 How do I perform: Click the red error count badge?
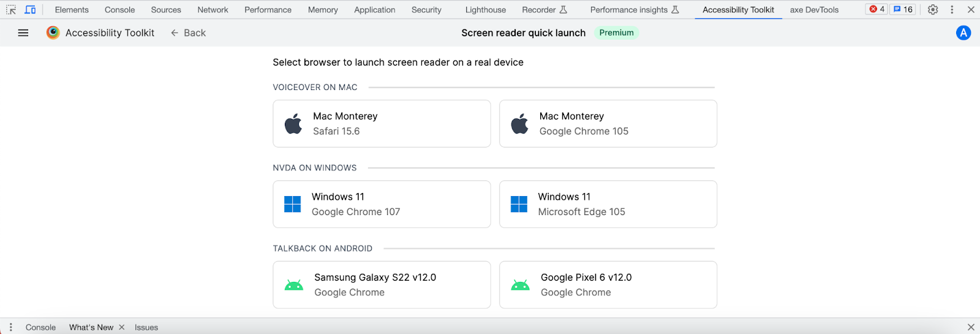click(877, 9)
